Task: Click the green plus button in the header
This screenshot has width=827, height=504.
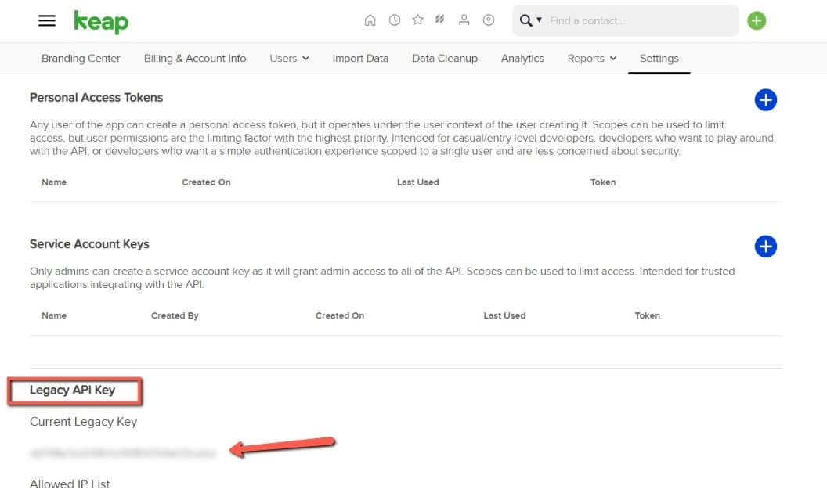Action: [756, 20]
